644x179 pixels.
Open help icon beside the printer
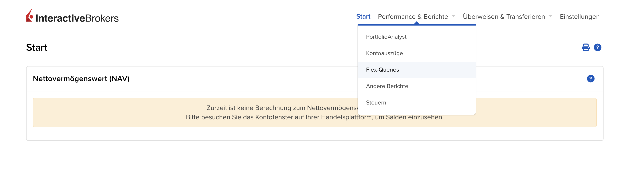click(597, 47)
